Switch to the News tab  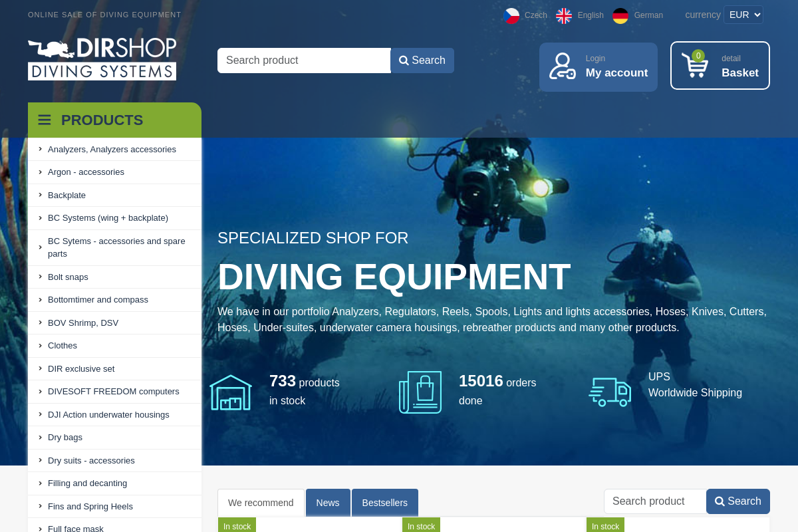coord(328,503)
